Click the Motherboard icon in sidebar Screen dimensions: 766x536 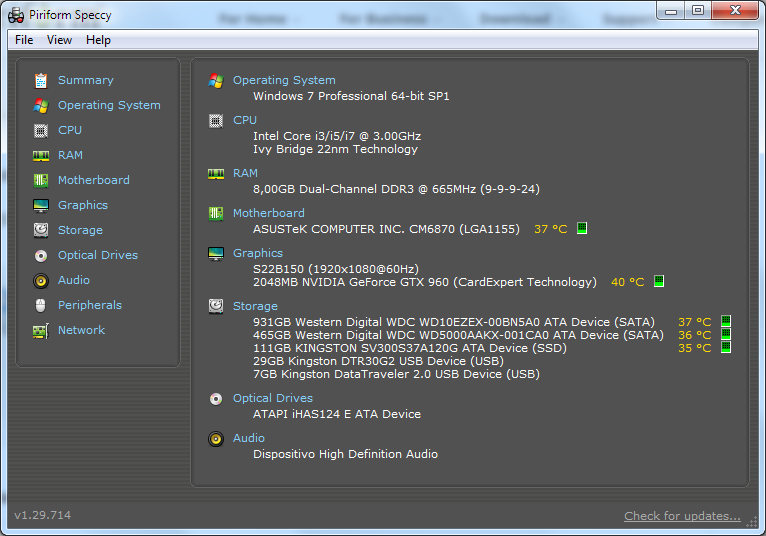click(x=41, y=180)
